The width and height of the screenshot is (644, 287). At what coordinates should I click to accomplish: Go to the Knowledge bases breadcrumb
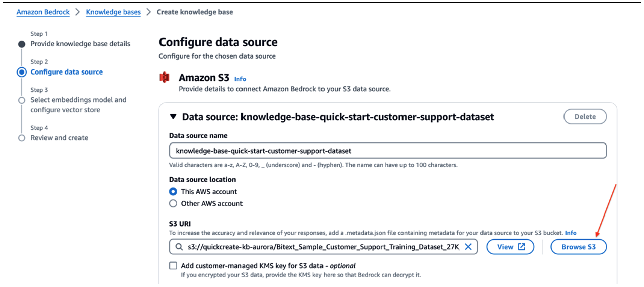(x=113, y=12)
